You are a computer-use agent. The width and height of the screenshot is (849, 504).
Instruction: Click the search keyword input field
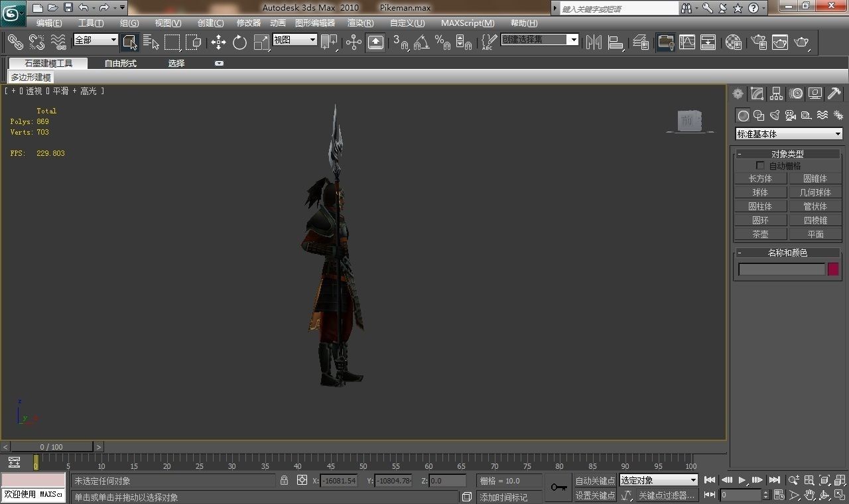pos(619,9)
